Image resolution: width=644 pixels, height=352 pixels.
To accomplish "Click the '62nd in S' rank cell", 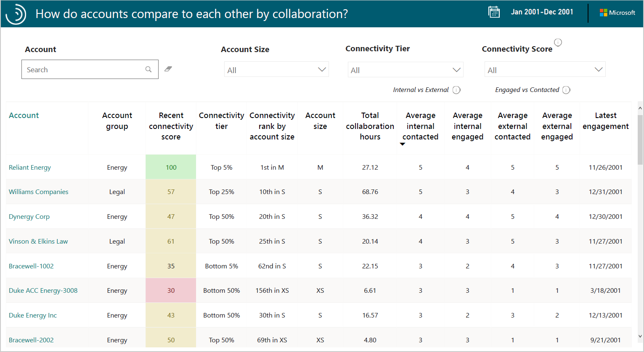I will tap(272, 266).
